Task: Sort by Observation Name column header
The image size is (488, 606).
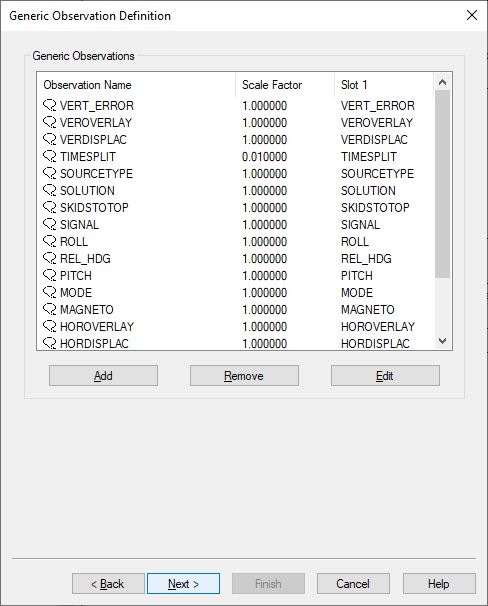Action: pyautogui.click(x=136, y=85)
